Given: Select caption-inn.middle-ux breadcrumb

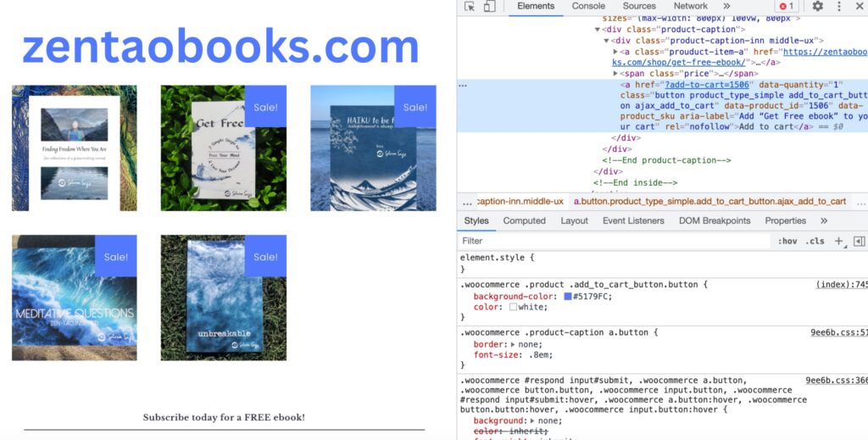Looking at the screenshot, I should [520, 202].
